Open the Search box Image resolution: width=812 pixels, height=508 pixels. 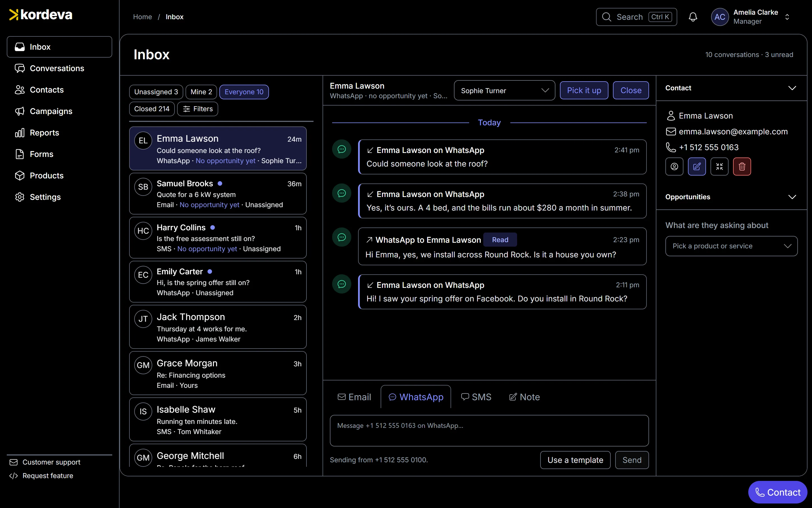point(636,17)
